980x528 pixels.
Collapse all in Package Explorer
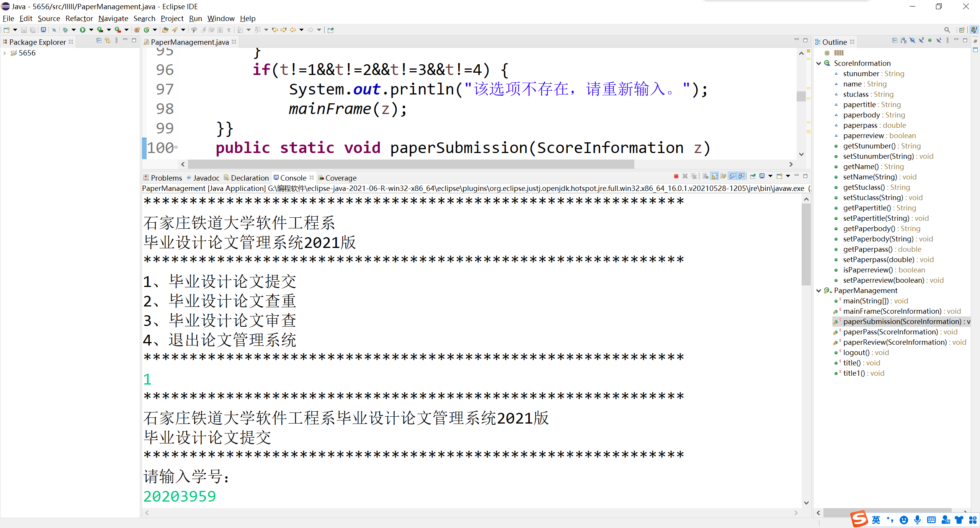coord(99,41)
